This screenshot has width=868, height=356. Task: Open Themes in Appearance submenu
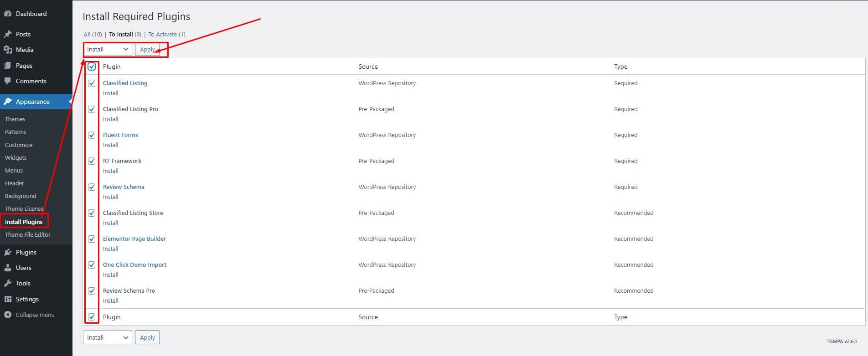point(15,119)
